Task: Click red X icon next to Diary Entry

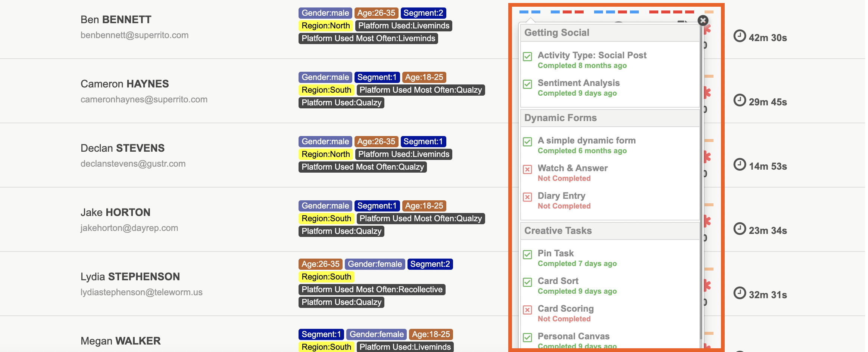Action: (527, 197)
